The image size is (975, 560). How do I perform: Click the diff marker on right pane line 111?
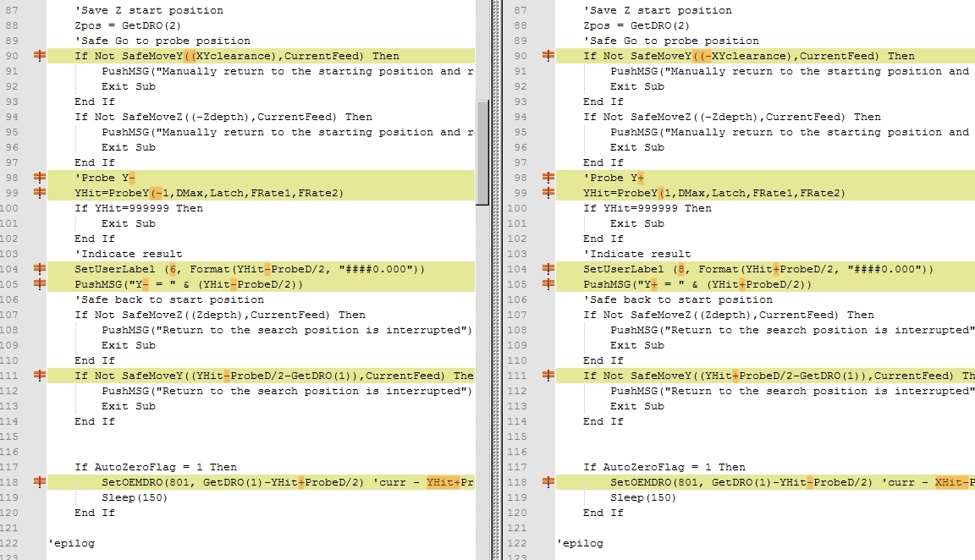pyautogui.click(x=548, y=376)
